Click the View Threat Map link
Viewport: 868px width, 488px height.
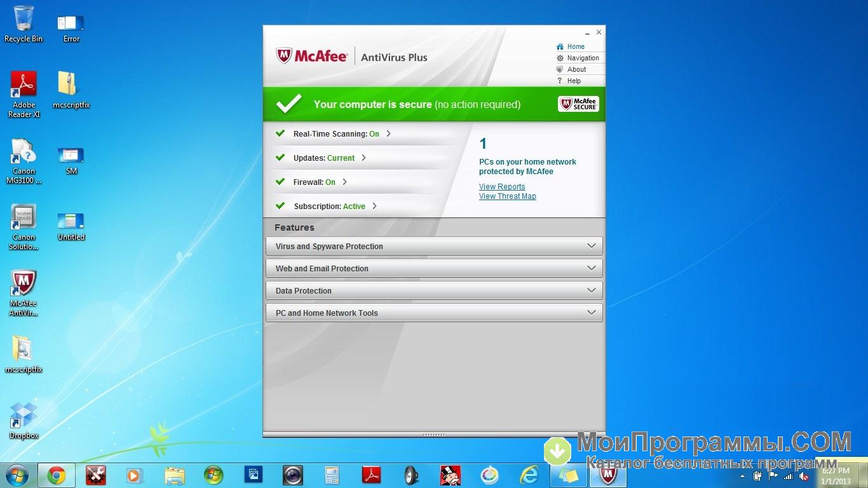click(x=508, y=196)
